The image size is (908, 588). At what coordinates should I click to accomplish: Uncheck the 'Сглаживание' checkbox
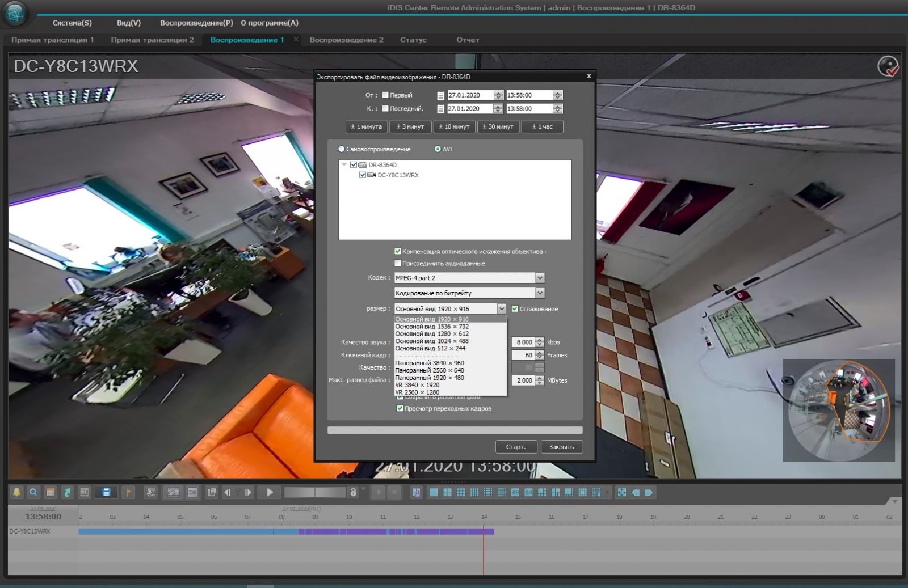tap(515, 309)
